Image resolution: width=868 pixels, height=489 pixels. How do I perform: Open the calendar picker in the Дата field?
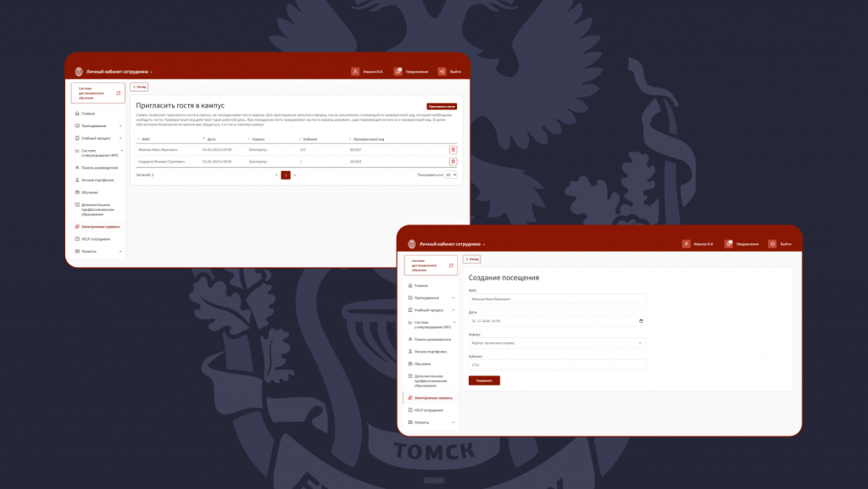click(x=641, y=321)
